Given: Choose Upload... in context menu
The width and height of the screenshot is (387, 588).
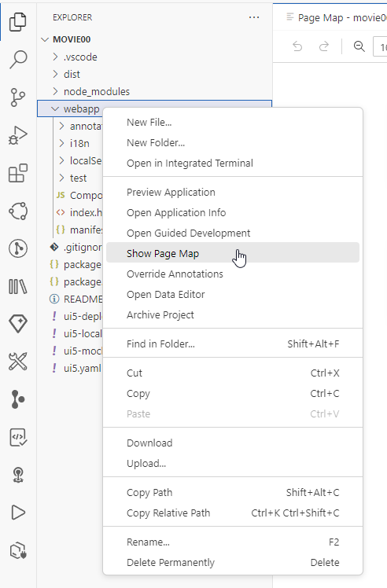Looking at the screenshot, I should (233, 464).
